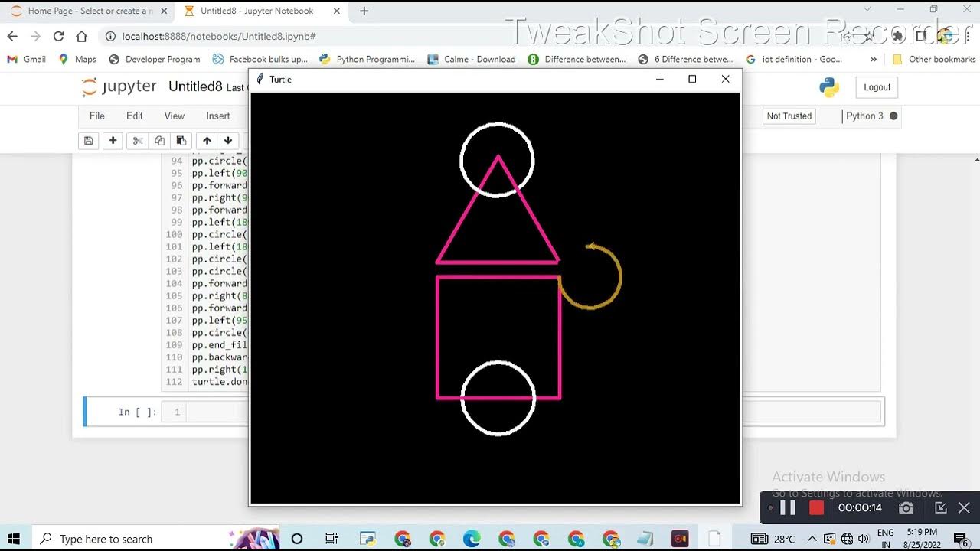This screenshot has height=551, width=980.
Task: Open the 6 Difference betwe... bookmark
Action: click(685, 59)
